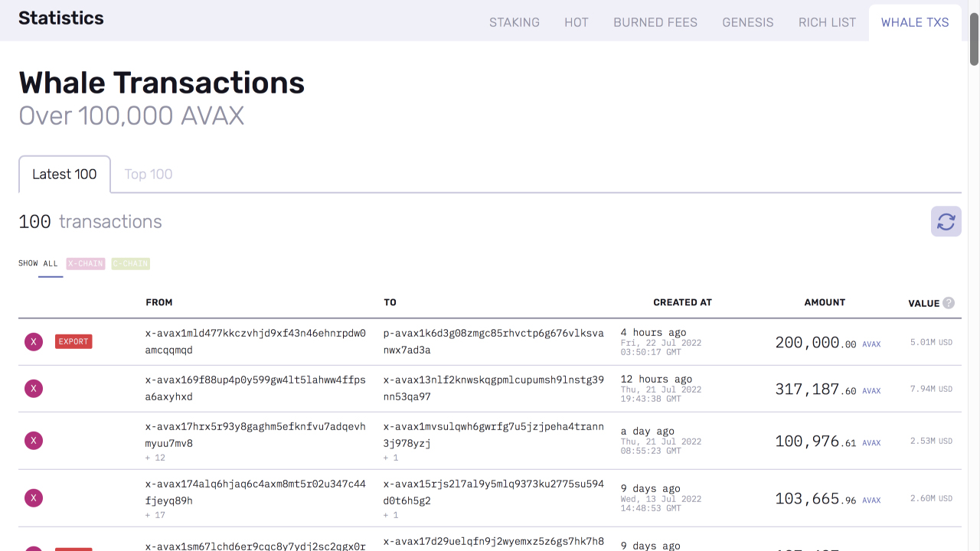Click X-chain icon on the 317,187 AVAX row

coord(34,389)
